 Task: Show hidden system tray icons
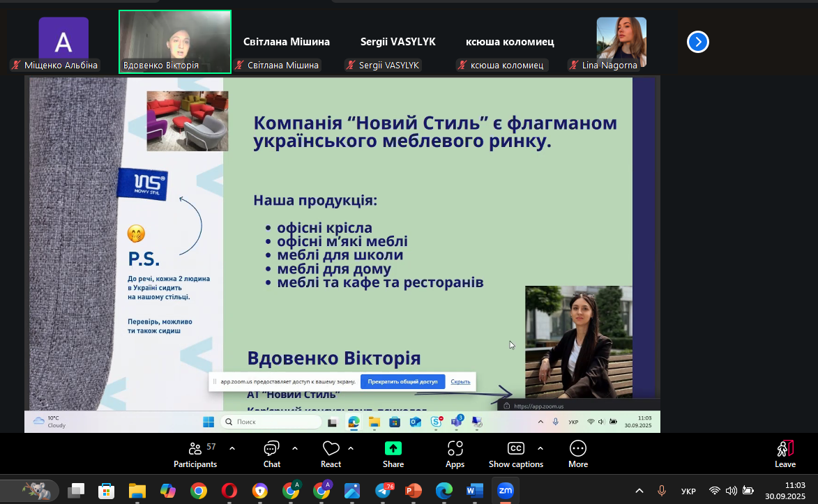[x=639, y=491]
